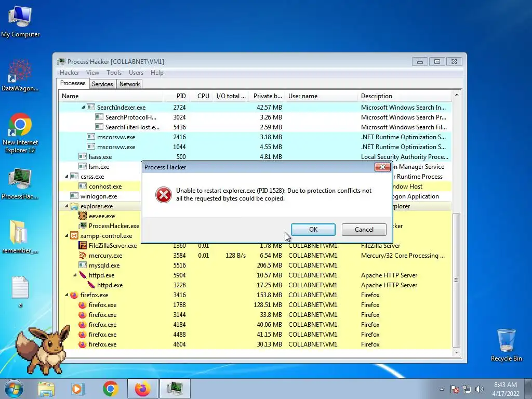
Task: Select the conhost.exe process row
Action: pos(100,187)
